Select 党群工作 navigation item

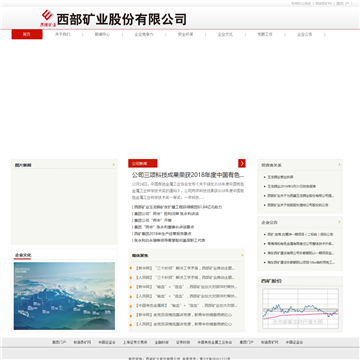coord(265,34)
